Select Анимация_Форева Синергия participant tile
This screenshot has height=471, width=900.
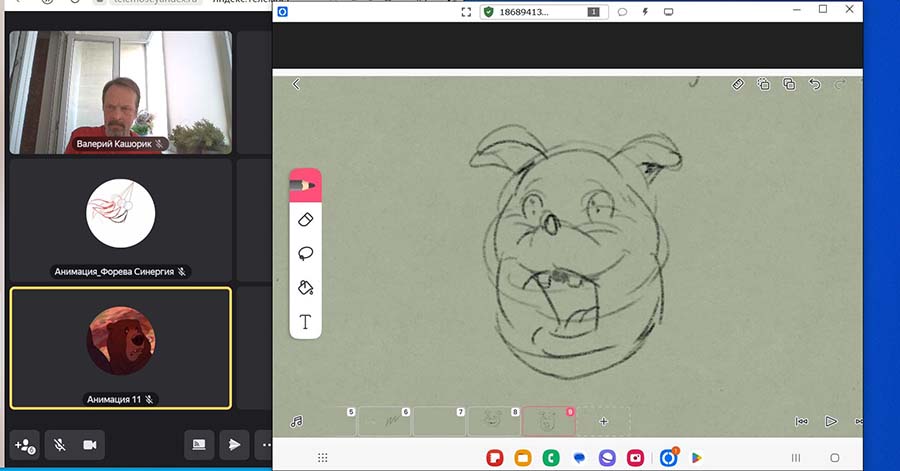(x=121, y=221)
